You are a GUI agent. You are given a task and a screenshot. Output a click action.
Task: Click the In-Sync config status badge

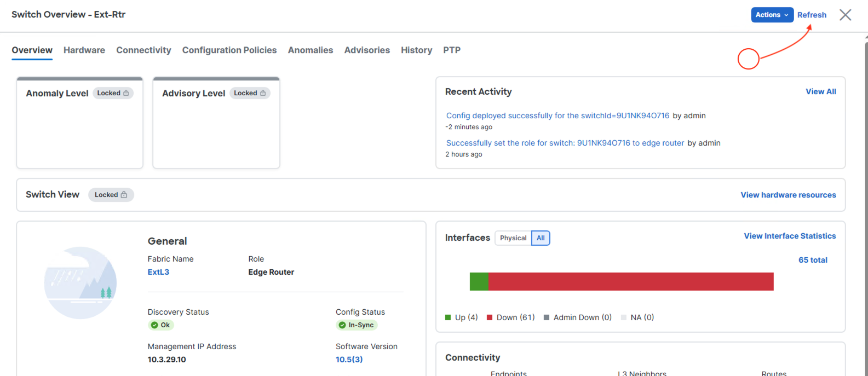[357, 325]
